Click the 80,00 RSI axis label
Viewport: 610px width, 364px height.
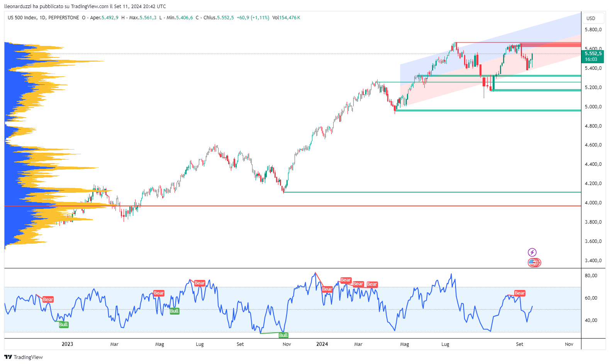591,276
